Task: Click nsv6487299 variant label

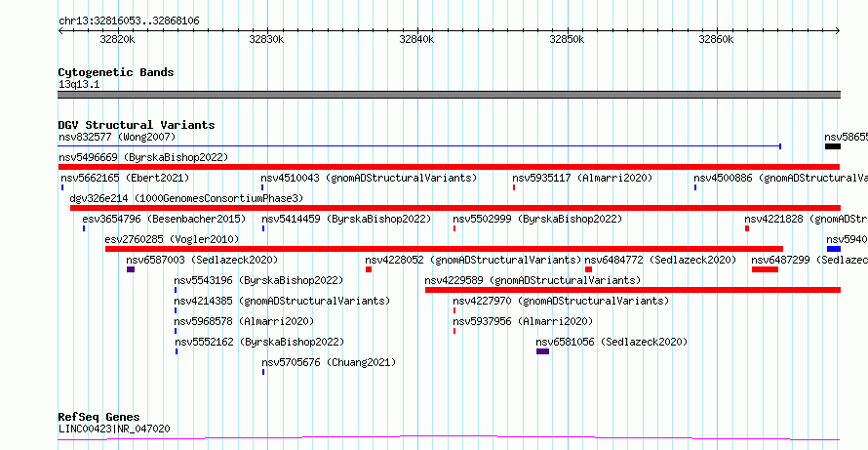Action: (x=809, y=260)
